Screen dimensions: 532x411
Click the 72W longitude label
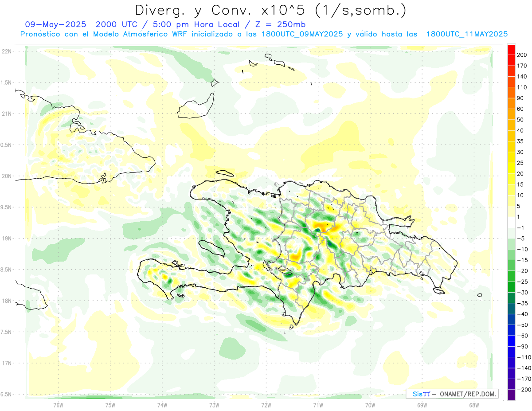[x=266, y=405]
